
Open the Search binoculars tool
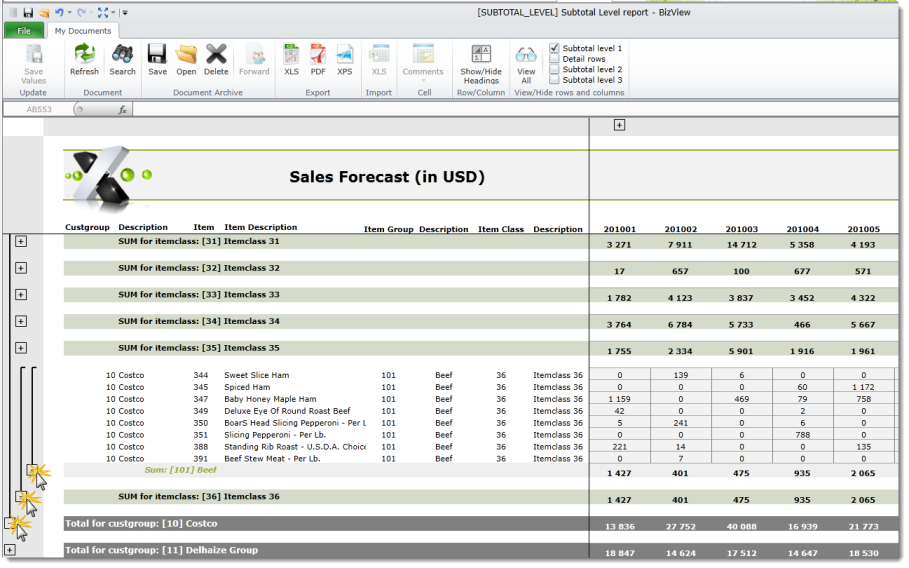122,60
